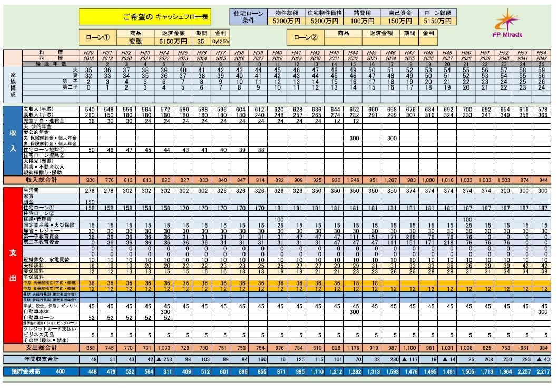Click the 諸費用 value 100万円
The height and width of the screenshot is (392, 558).
click(362, 22)
